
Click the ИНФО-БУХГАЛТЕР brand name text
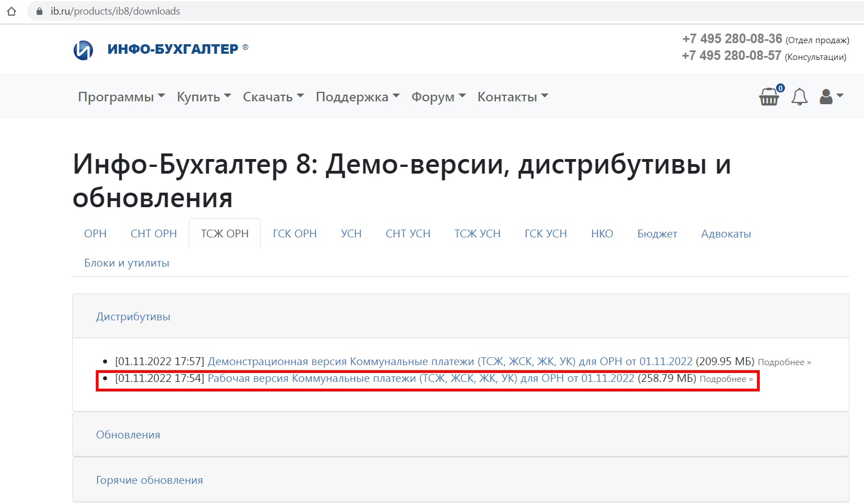click(x=173, y=49)
